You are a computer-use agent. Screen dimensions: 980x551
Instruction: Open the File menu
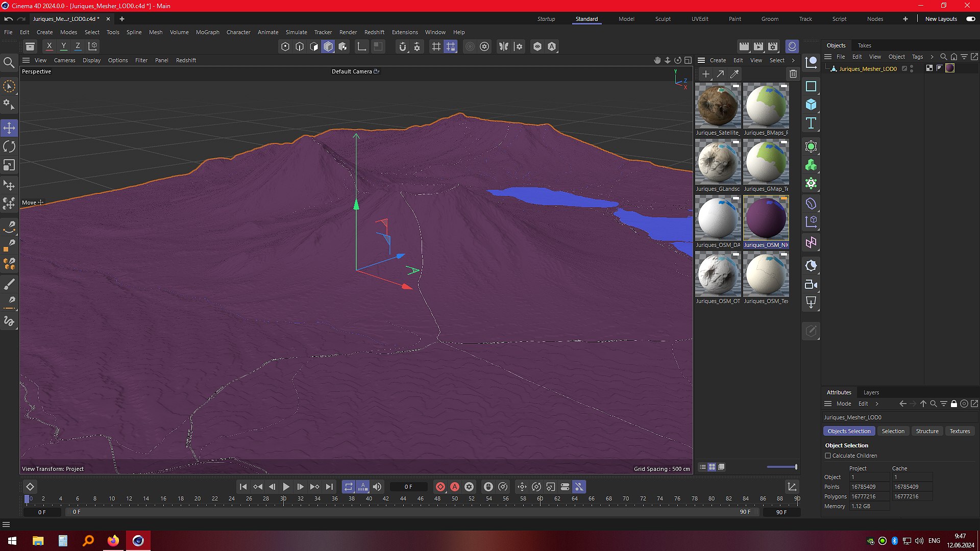[8, 32]
